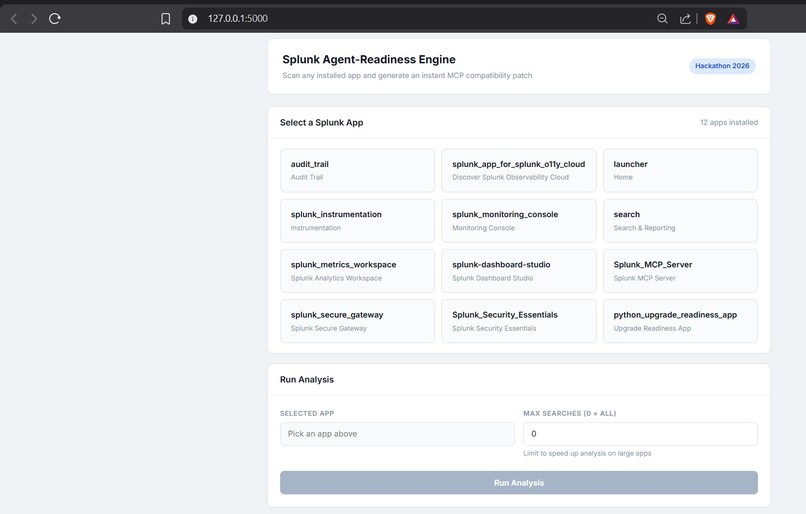Select the splunk_monitoring_console card
This screenshot has height=514, width=806.
[519, 221]
